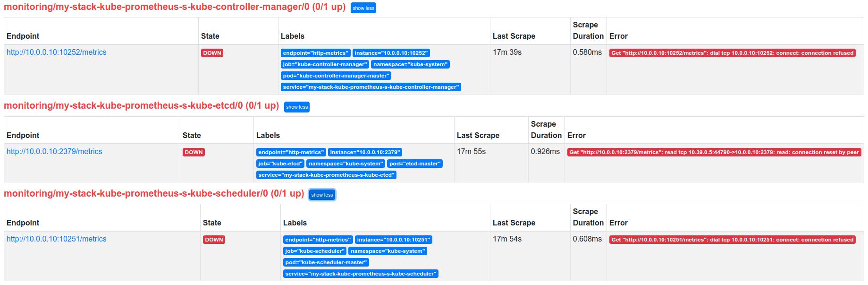Click the "connection reset by peer" error message
The width and height of the screenshot is (868, 285).
click(x=714, y=152)
